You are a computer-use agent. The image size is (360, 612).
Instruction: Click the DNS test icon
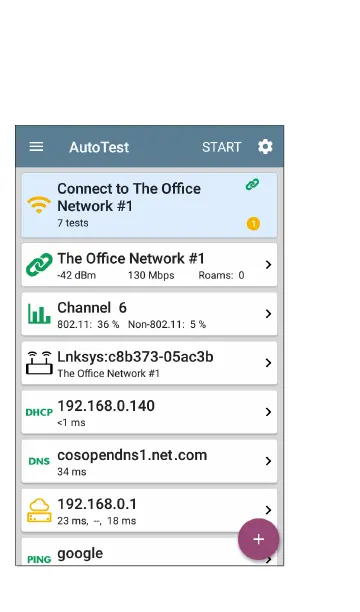pos(39,461)
